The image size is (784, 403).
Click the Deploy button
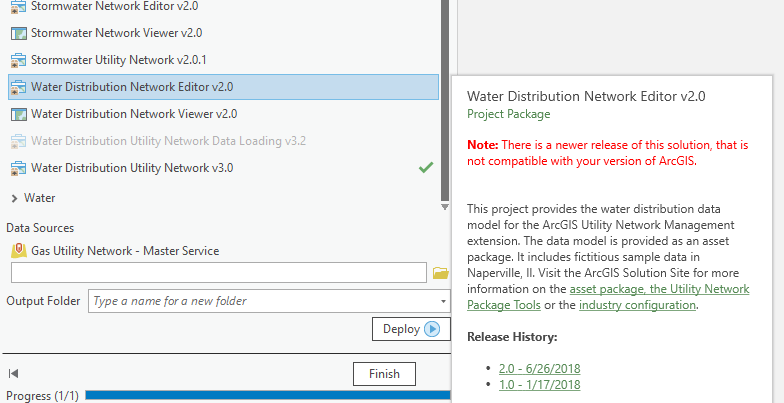coord(411,329)
